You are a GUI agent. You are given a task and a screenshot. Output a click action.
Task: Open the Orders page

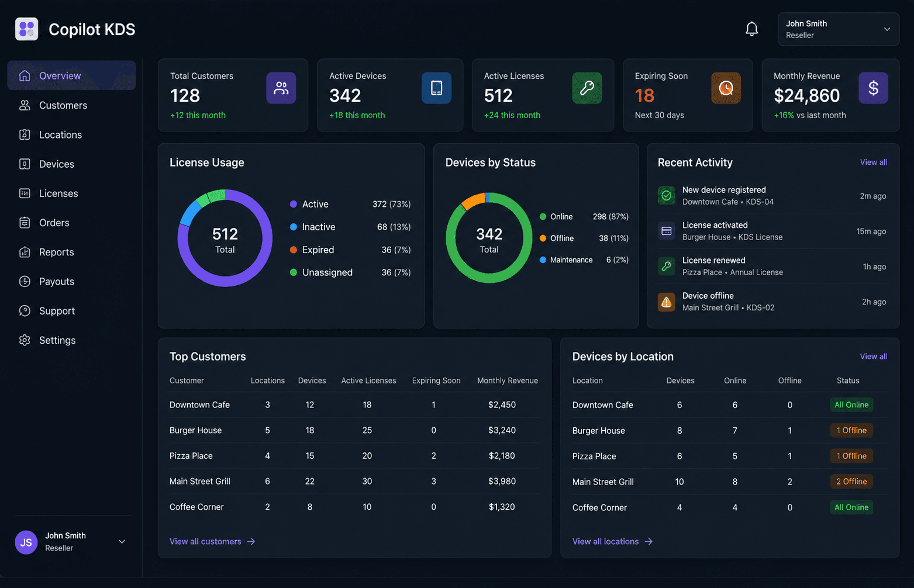(71, 223)
